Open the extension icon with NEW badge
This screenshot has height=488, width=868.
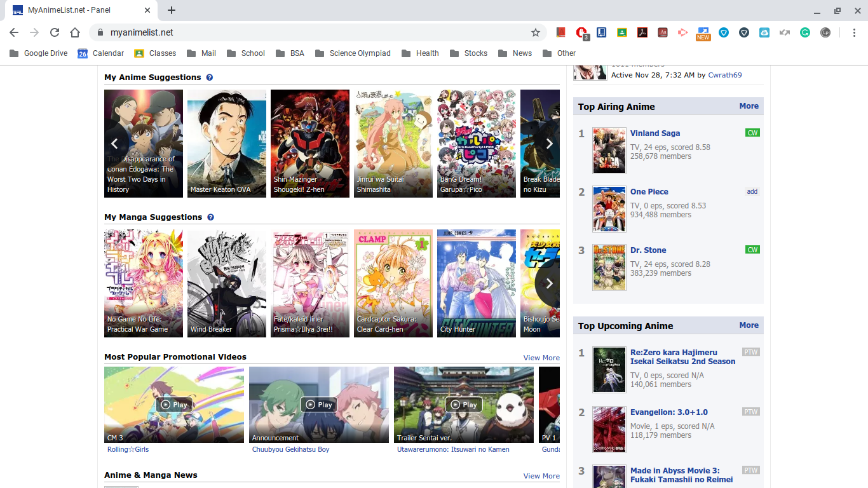(703, 33)
